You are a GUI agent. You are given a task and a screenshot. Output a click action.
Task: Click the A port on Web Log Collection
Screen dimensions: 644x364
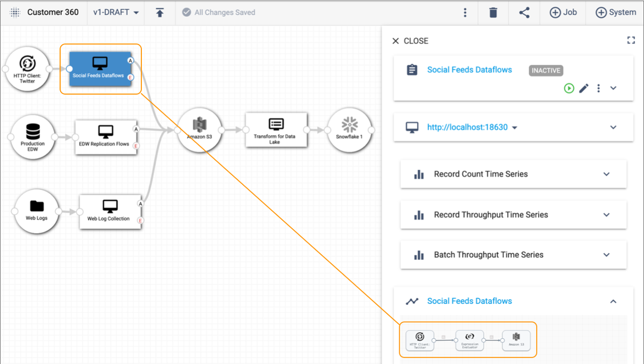coord(140,204)
